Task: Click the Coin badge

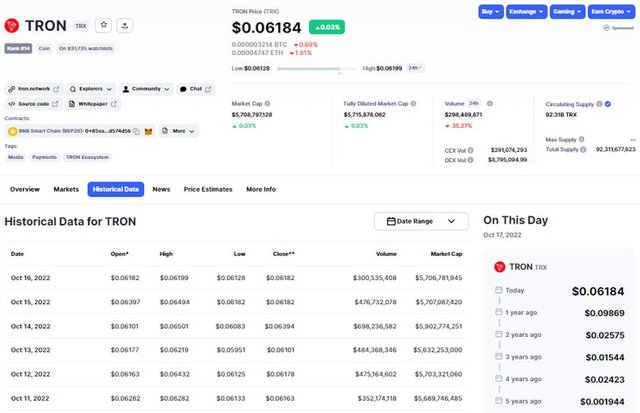Action: click(44, 49)
